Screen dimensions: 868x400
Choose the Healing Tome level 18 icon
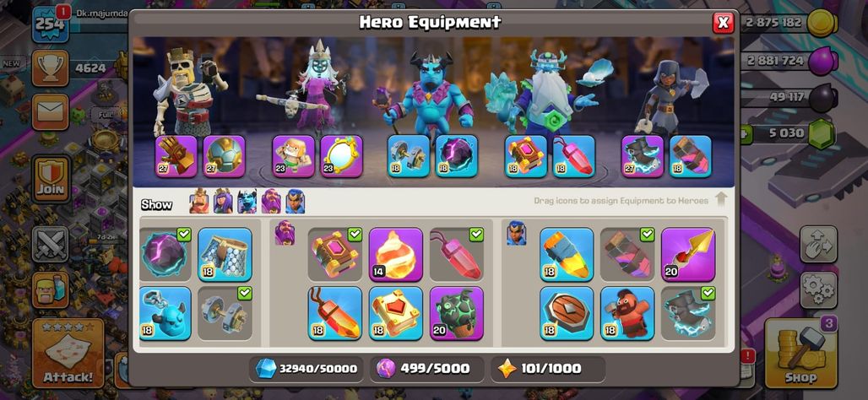coord(396,313)
